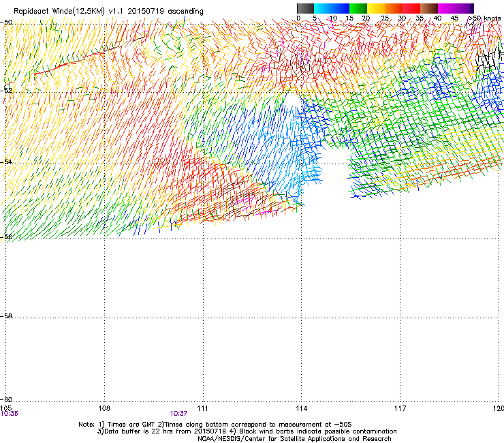Click the blue 10-15 knots legend segment
Viewport: 504px width, 443px height.
tap(341, 8)
